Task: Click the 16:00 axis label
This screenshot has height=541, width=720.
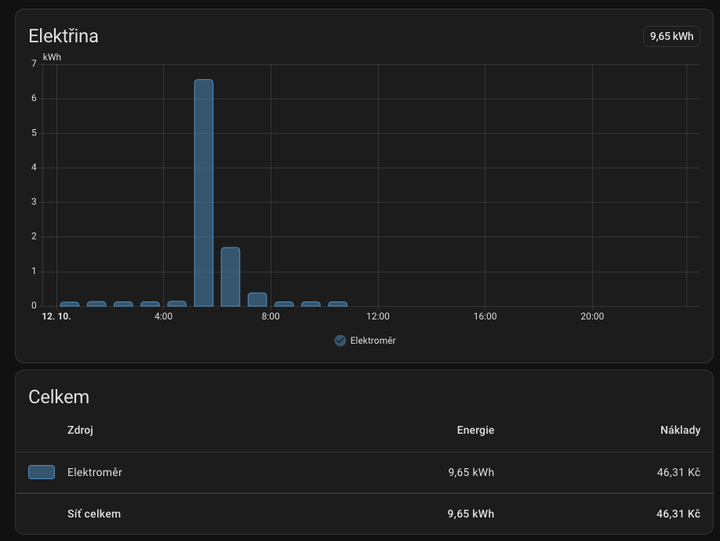Action: (x=485, y=316)
